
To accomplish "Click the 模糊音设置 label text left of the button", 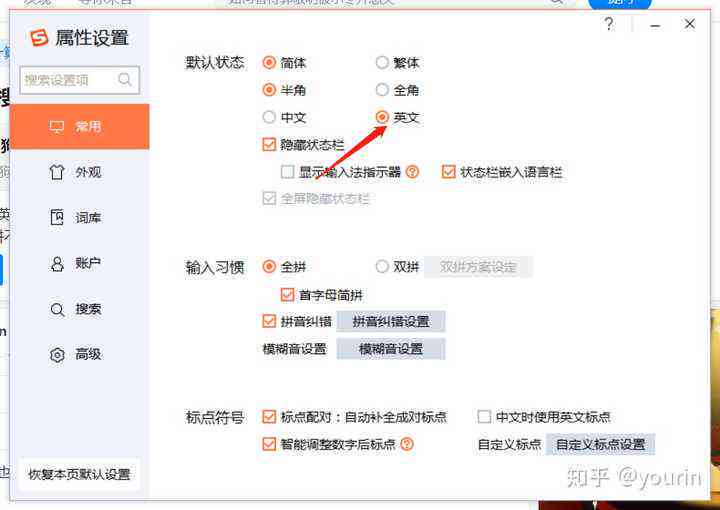I will click(294, 349).
